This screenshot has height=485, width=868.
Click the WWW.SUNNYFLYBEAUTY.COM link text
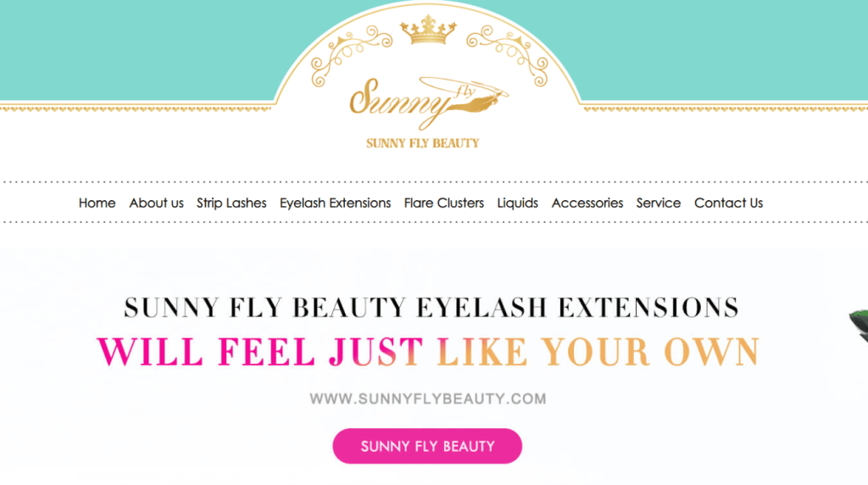coord(428,399)
